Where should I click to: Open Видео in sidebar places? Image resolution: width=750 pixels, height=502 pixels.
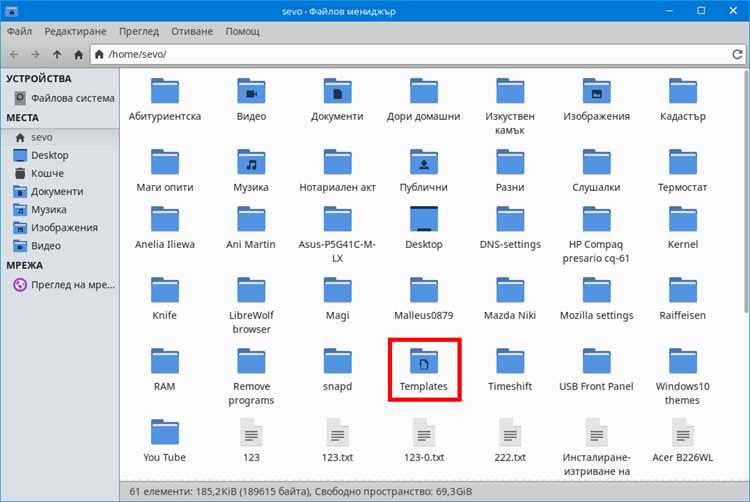tap(60, 246)
